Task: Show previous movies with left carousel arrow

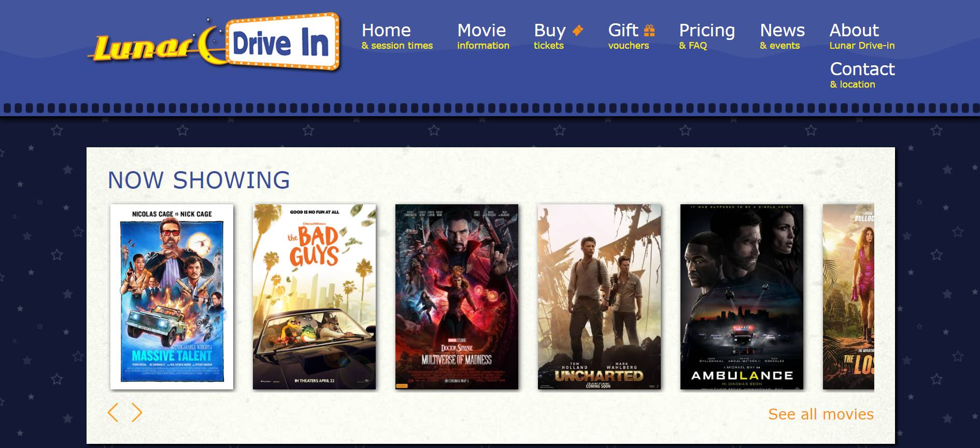Action: (113, 413)
